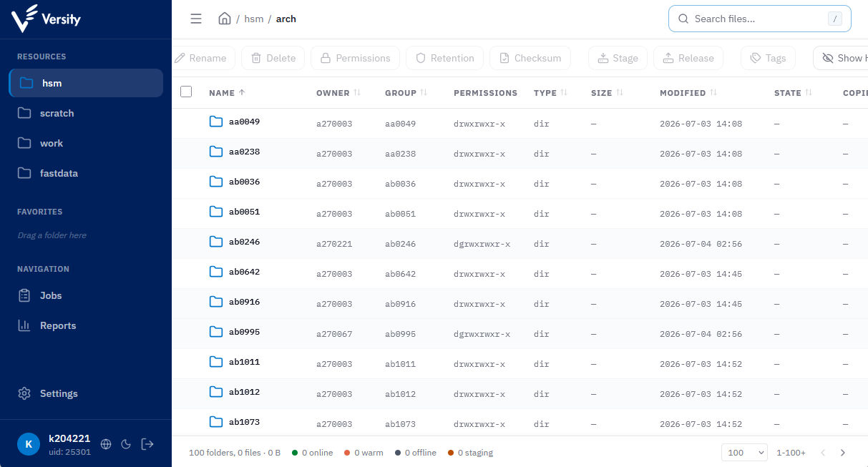Click the logout icon

point(147,444)
